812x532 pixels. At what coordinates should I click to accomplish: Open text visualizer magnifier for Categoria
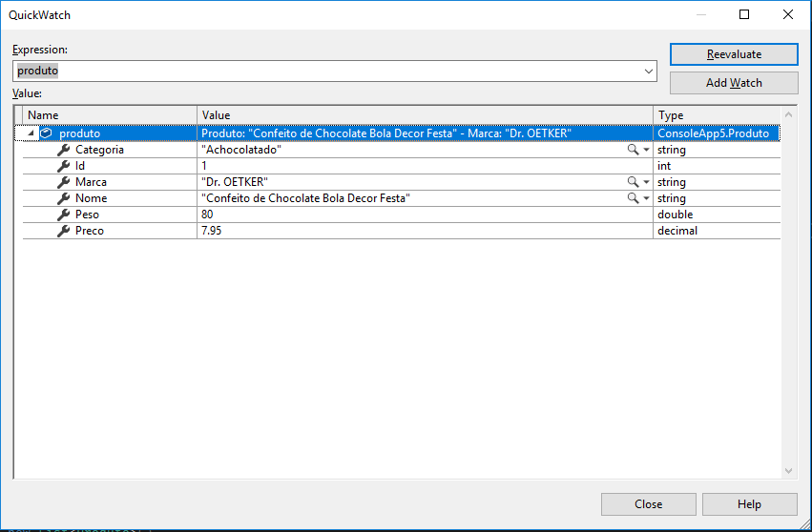(633, 150)
